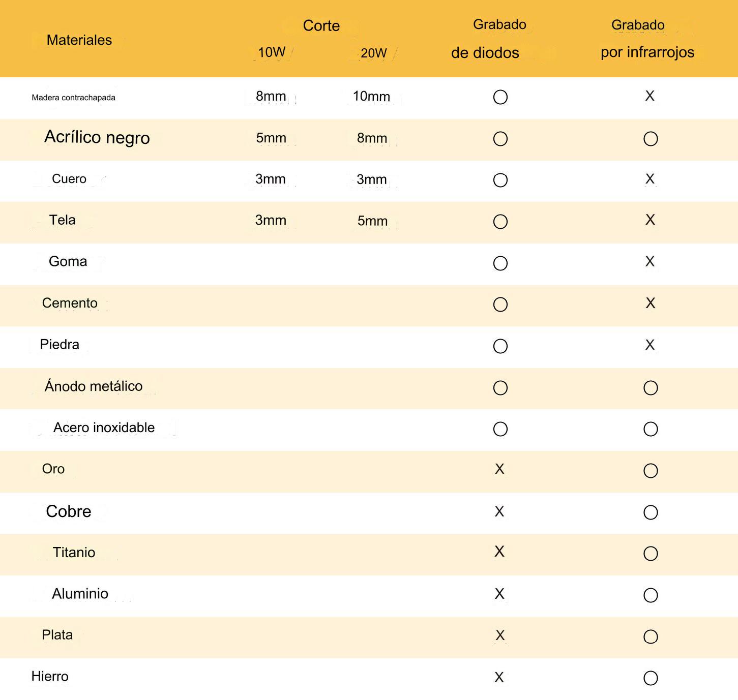
Task: Click the diode engraving circle for Piedra
Action: coord(500,346)
